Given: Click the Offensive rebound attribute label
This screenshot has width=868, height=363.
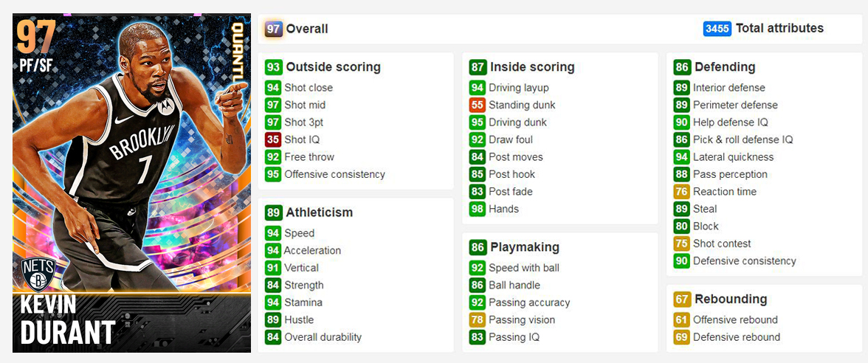Looking at the screenshot, I should coord(735,320).
